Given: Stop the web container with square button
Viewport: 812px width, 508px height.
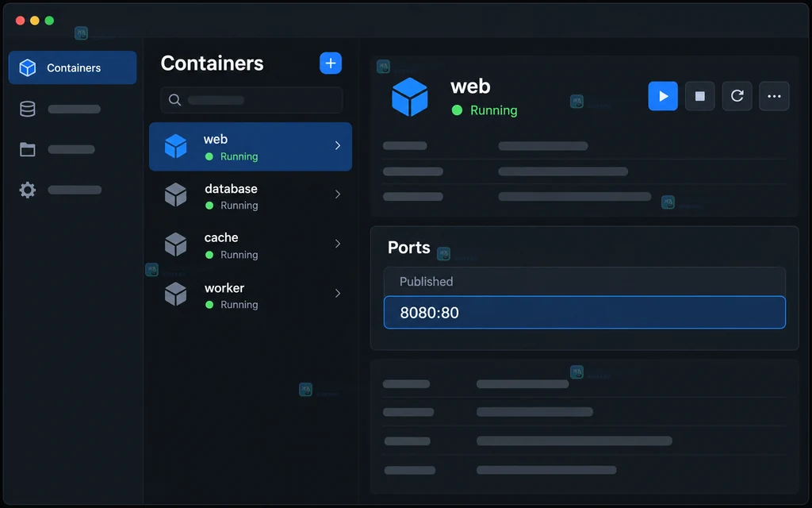Looking at the screenshot, I should point(699,96).
